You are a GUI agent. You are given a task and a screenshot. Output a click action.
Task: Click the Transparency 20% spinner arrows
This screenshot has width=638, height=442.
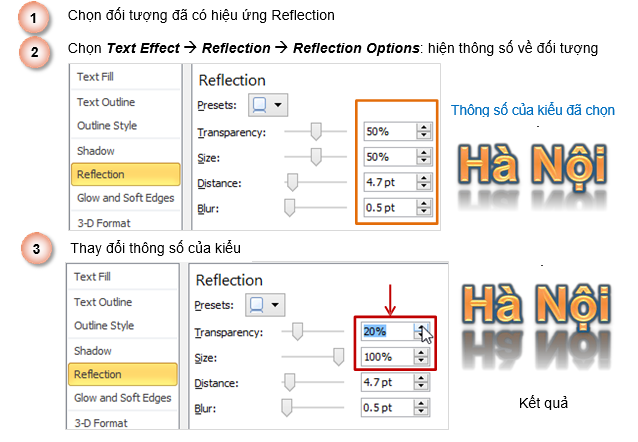pyautogui.click(x=423, y=331)
